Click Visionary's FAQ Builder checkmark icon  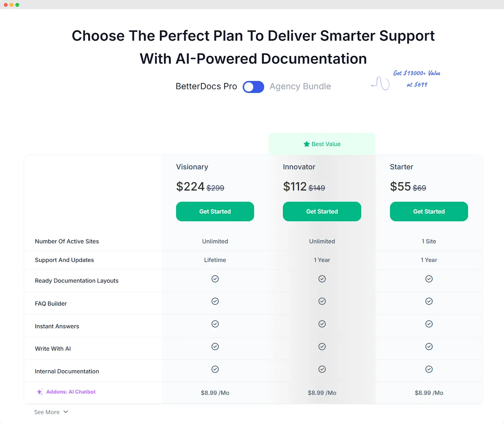coord(215,301)
